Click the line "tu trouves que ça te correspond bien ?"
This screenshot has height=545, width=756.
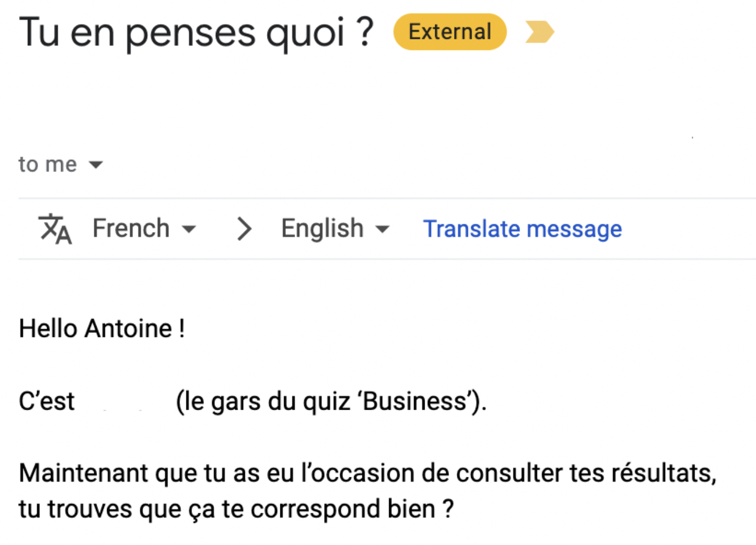point(236,509)
